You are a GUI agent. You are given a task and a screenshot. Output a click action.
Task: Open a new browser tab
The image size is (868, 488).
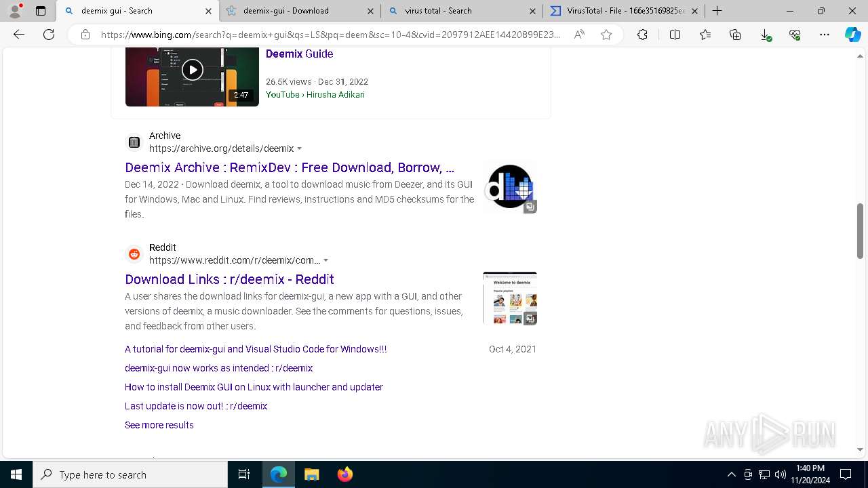(717, 11)
